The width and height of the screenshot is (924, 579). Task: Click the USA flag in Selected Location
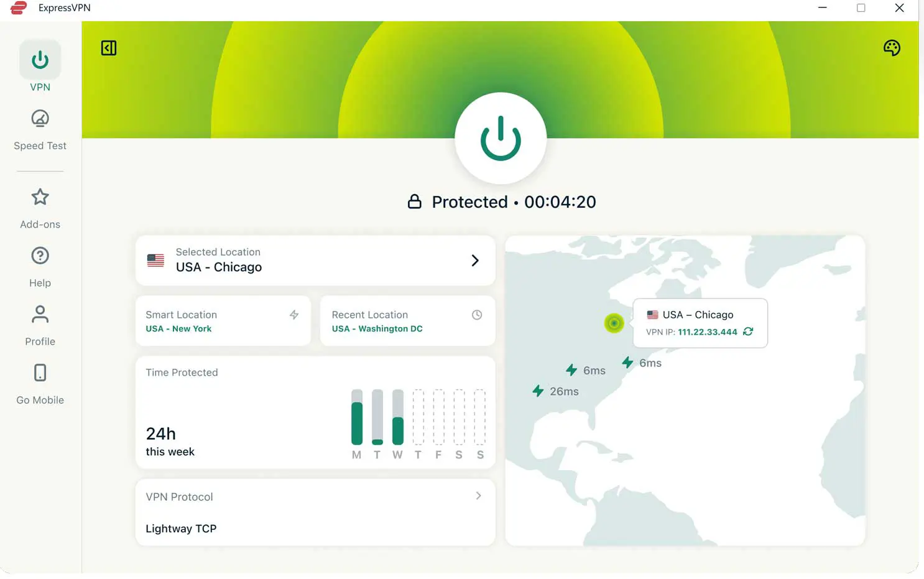coord(155,260)
